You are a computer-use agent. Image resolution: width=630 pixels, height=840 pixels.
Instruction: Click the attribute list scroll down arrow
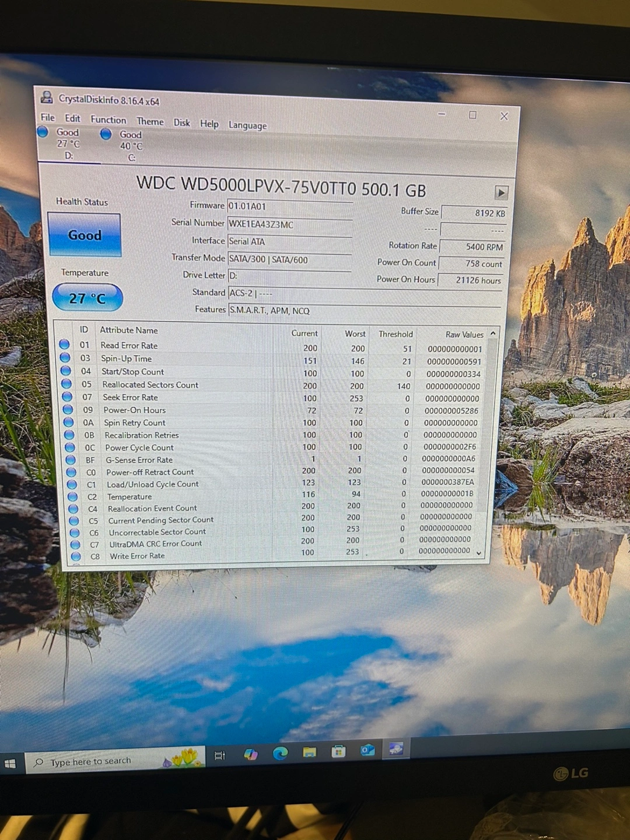tap(480, 553)
